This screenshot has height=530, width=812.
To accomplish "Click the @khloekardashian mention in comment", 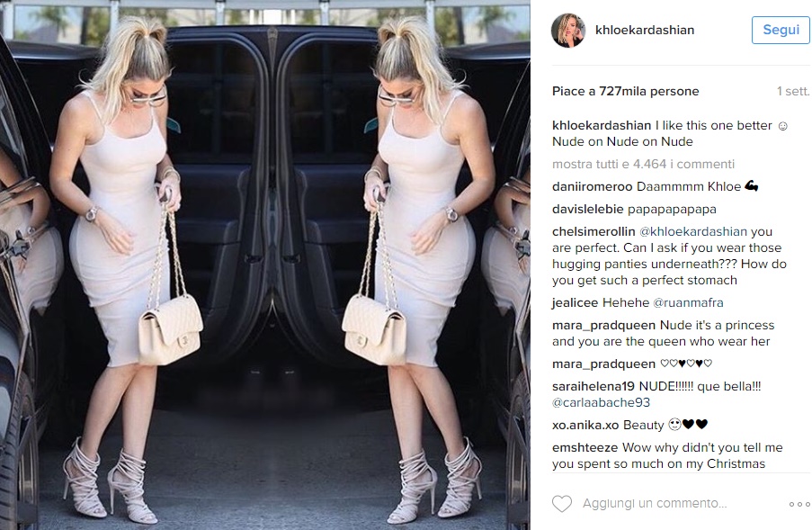I will pos(693,231).
